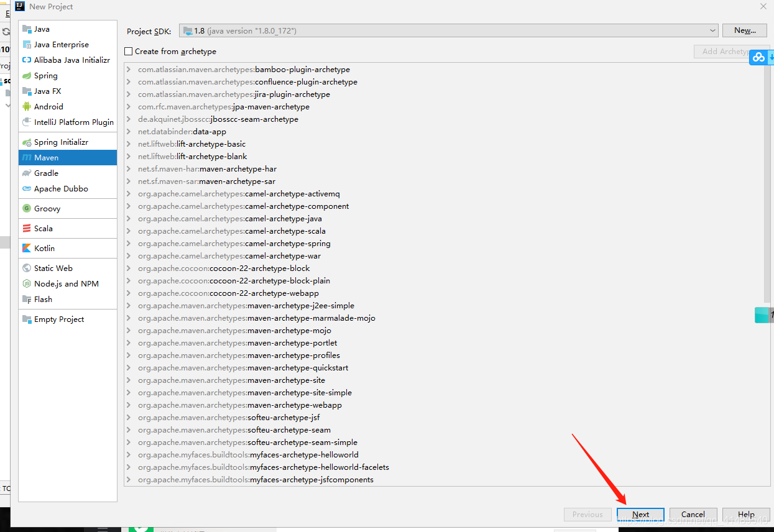Select maven-archetype-j2ee-simple row
This screenshot has height=532, width=774.
point(444,306)
